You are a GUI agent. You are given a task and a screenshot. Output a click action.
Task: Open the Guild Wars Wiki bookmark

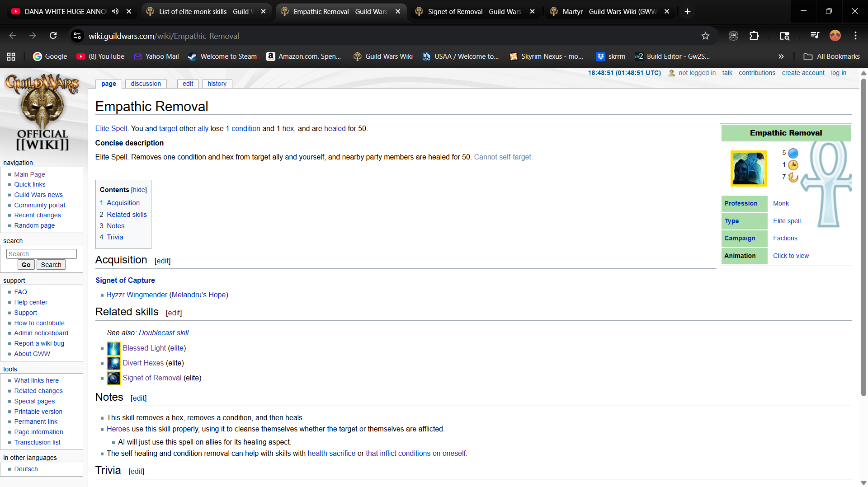click(x=383, y=56)
